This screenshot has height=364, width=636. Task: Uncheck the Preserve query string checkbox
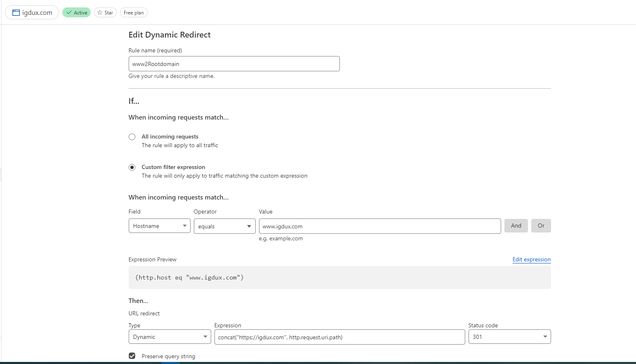(132, 356)
